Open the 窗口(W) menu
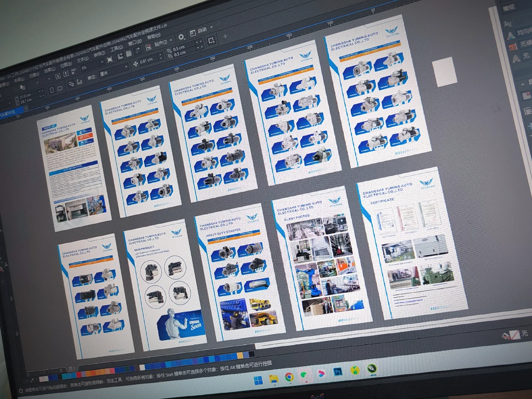 click(135, 42)
